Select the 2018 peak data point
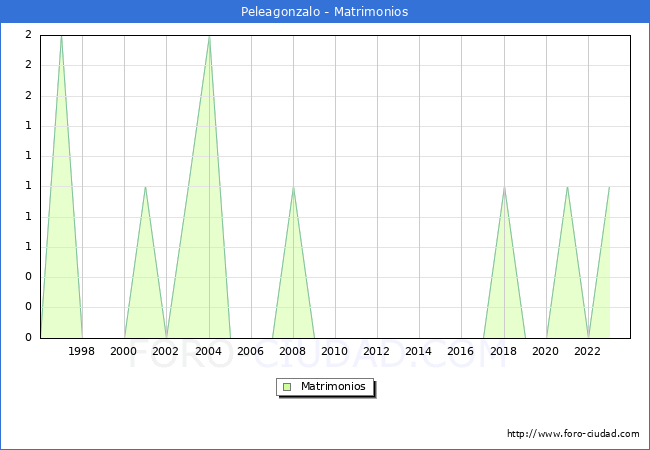 click(x=504, y=187)
